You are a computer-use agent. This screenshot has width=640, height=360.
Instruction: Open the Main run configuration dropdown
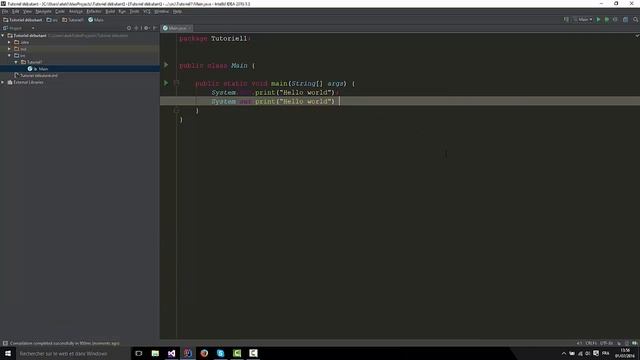coord(583,20)
